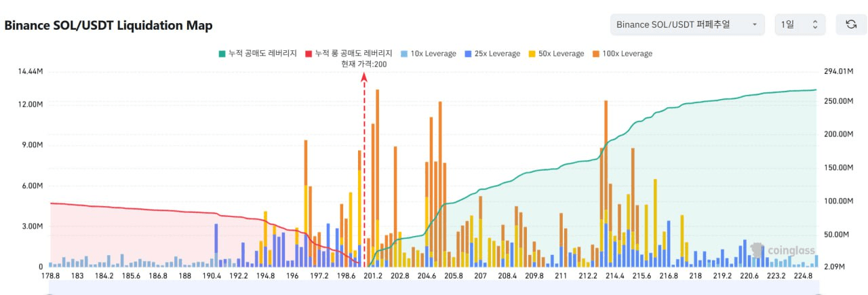Image resolution: width=868 pixels, height=295 pixels.
Task: Click the 194.8 price axis label
Action: (265, 277)
